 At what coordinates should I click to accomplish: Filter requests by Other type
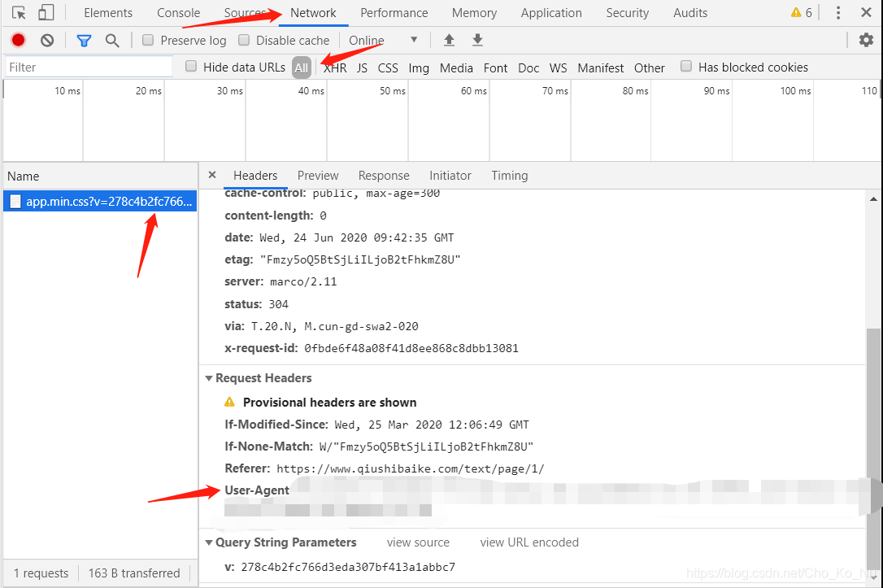pos(650,68)
